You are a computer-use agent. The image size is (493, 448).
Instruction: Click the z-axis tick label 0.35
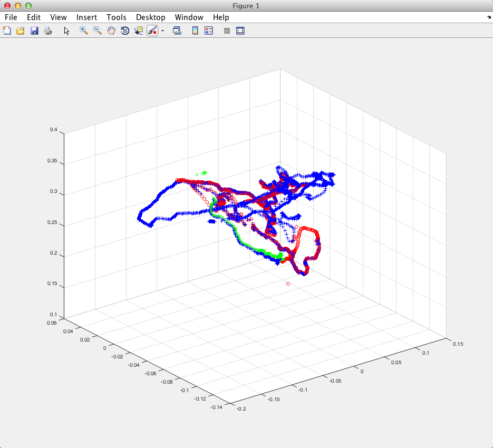pyautogui.click(x=52, y=161)
